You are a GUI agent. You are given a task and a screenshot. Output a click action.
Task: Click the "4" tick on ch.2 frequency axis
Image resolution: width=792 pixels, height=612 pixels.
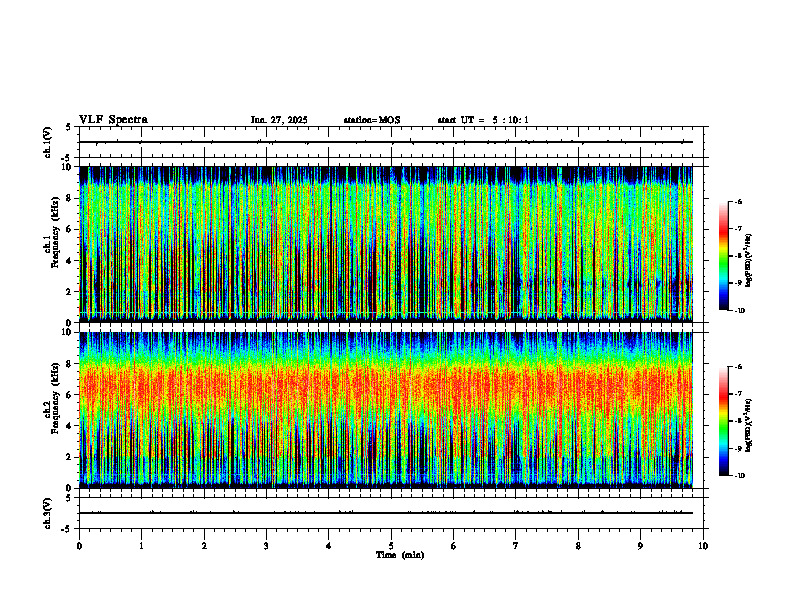(70, 426)
